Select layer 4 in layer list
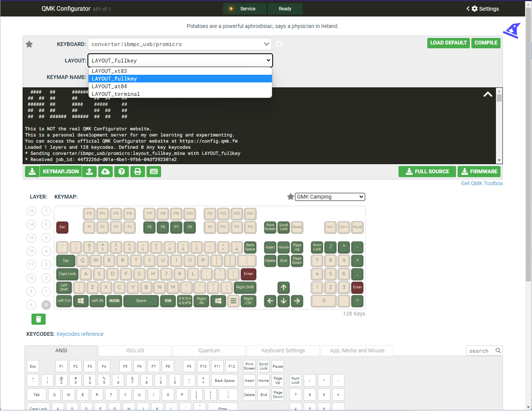The width and height of the screenshot is (532, 411). 46,251
